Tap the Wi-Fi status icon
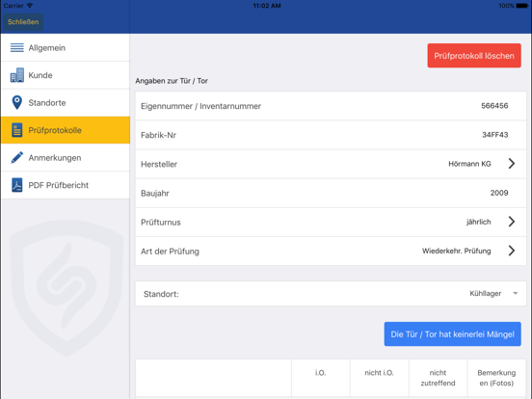The width and height of the screenshot is (532, 399). 30,6
